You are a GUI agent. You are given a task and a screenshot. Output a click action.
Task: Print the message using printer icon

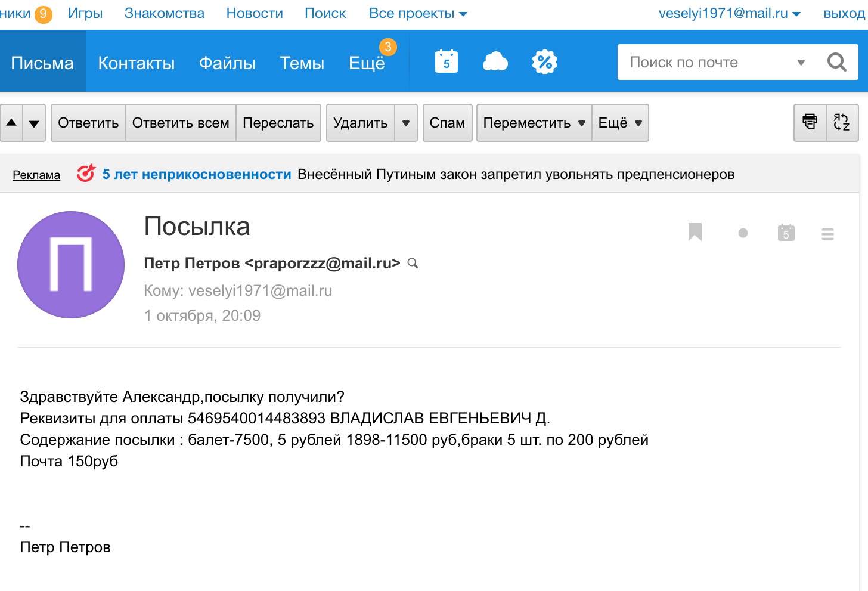810,123
